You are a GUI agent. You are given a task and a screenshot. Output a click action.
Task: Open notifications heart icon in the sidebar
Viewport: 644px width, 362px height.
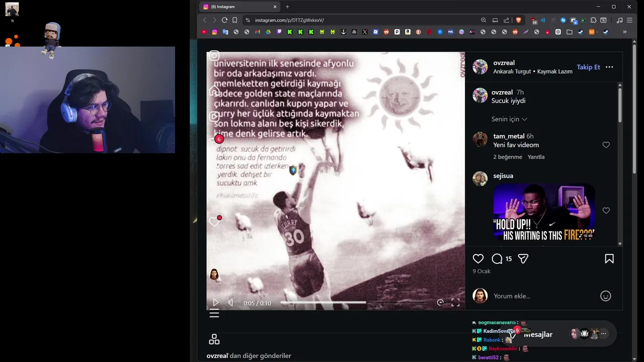coord(215,221)
